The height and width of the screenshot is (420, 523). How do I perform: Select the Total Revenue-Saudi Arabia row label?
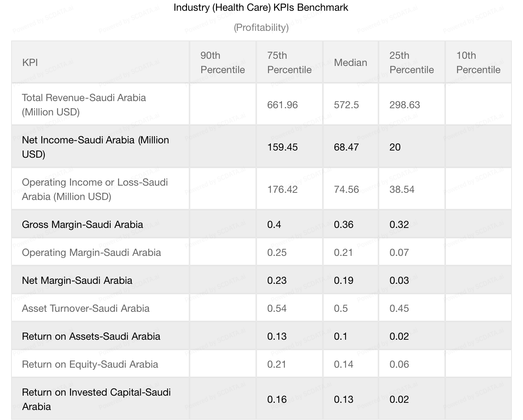tap(84, 105)
